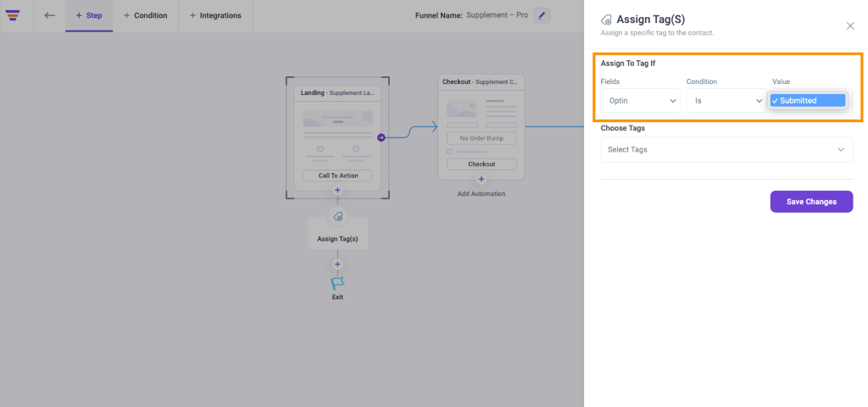Click the Exit flag icon
This screenshot has height=407, width=868.
[337, 283]
